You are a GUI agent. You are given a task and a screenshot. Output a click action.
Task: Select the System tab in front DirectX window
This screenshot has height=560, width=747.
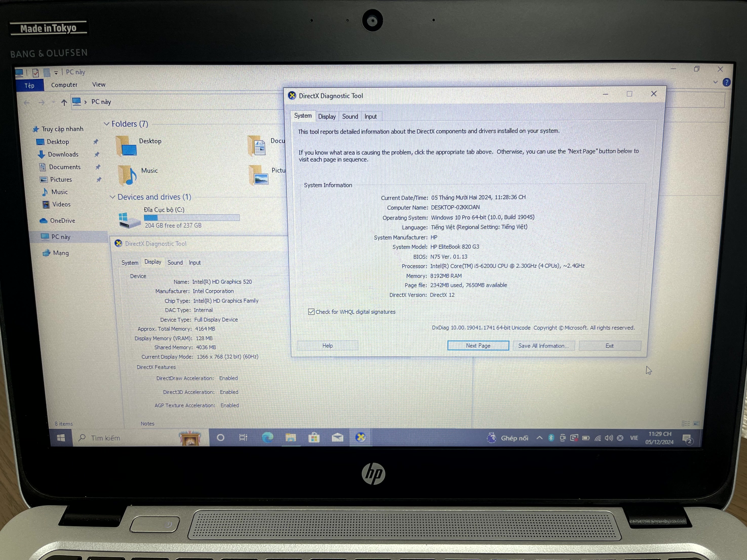(302, 116)
